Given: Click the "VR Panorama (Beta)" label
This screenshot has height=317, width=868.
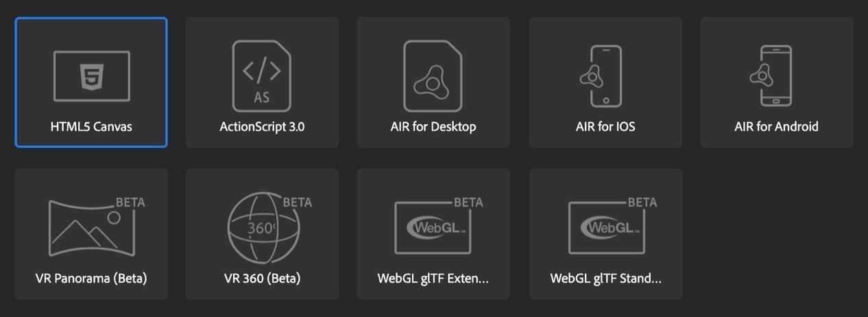Looking at the screenshot, I should (x=91, y=279).
